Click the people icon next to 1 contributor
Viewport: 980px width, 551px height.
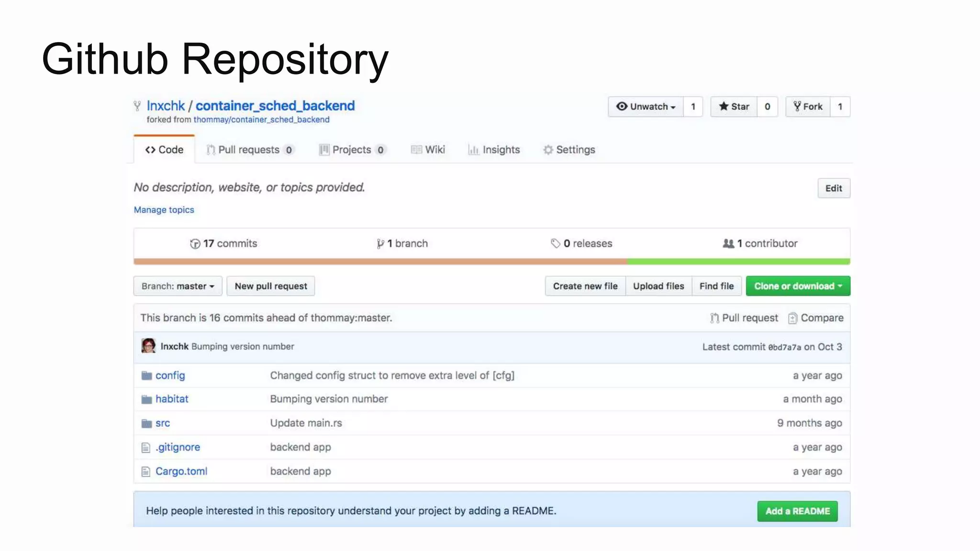(728, 243)
